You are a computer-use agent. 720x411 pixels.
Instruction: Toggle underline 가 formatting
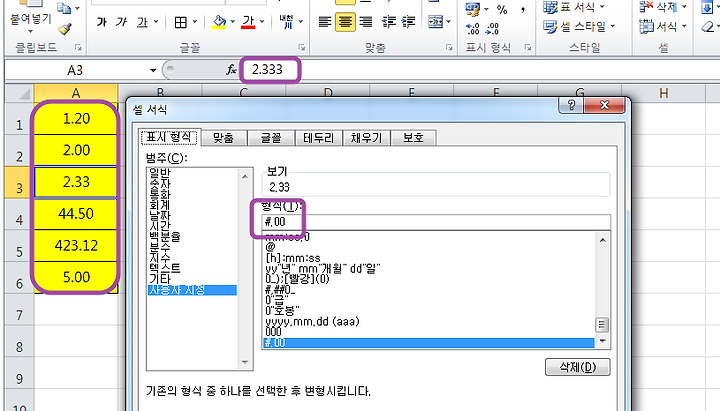click(142, 22)
